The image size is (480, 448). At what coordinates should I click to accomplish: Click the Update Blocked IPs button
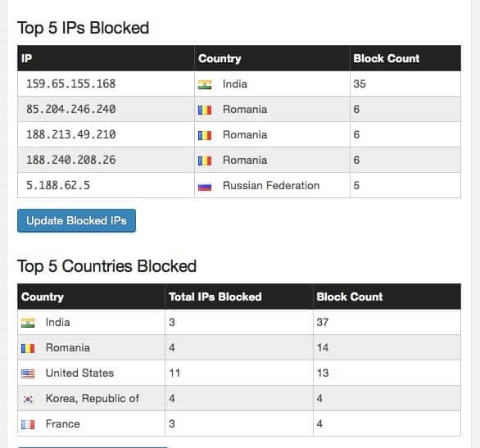(x=76, y=220)
